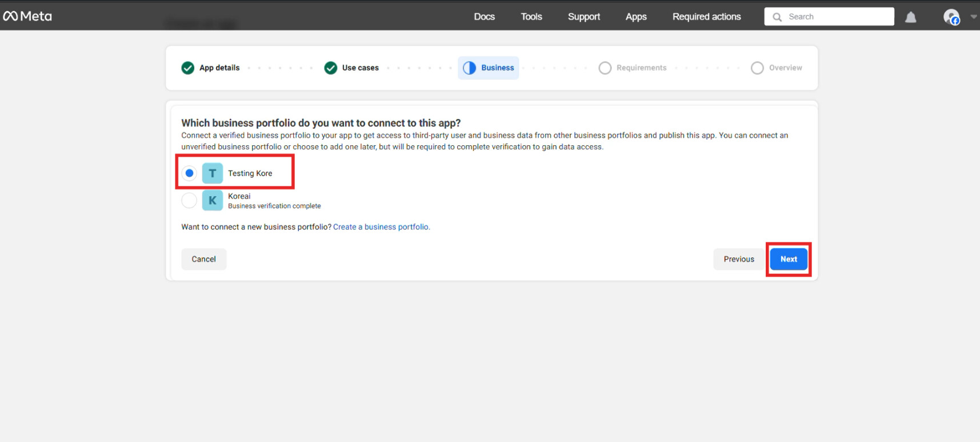Select the Koreai radio button
Viewport: 980px width, 442px height.
[189, 201]
